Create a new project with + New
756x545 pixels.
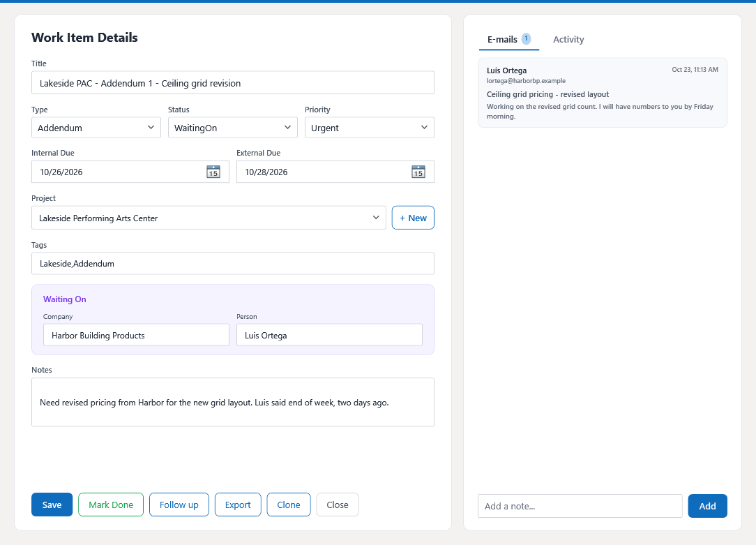pyautogui.click(x=413, y=218)
